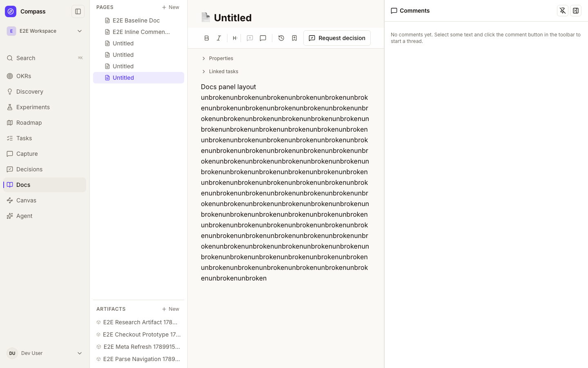This screenshot has width=588, height=368.
Task: Open the E2E Workspace switcher dropdown
Action: point(45,31)
